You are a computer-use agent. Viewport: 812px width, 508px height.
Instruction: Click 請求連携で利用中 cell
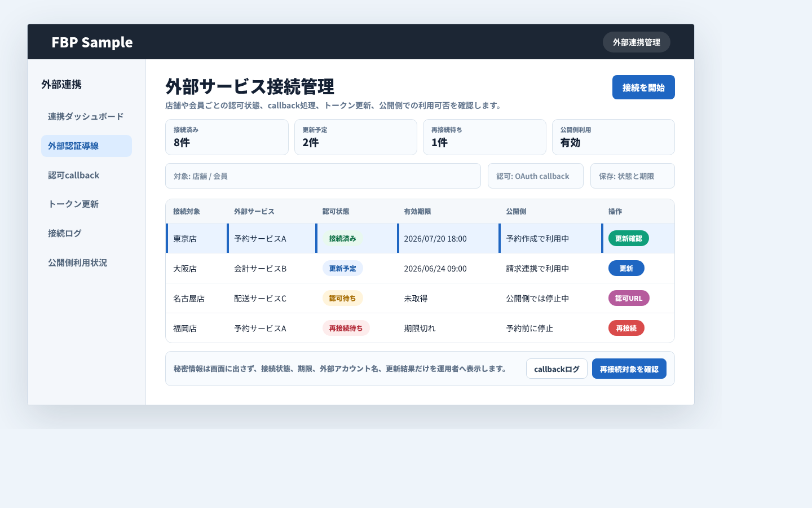[x=550, y=268]
